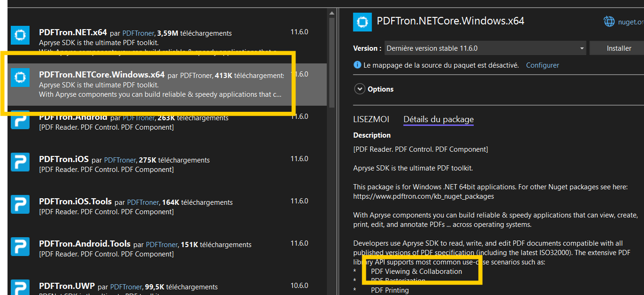Click the PDFTroner author link for PDFTron.NETCore.Windows.x64
The image size is (644, 295).
pos(196,75)
